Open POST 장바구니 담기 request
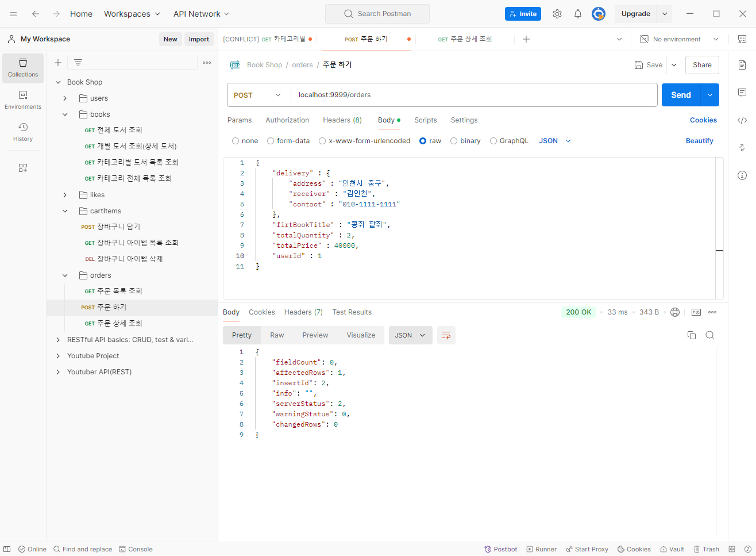The width and height of the screenshot is (756, 556). (x=110, y=227)
